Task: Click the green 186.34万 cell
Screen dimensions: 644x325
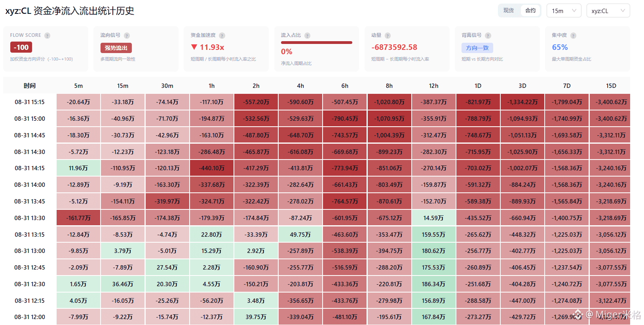Action: [x=434, y=284]
